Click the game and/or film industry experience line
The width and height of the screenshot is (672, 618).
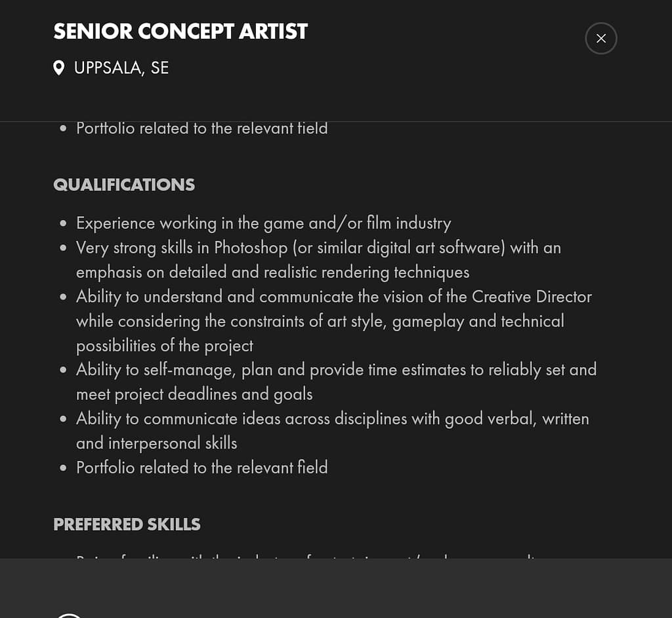click(x=263, y=223)
